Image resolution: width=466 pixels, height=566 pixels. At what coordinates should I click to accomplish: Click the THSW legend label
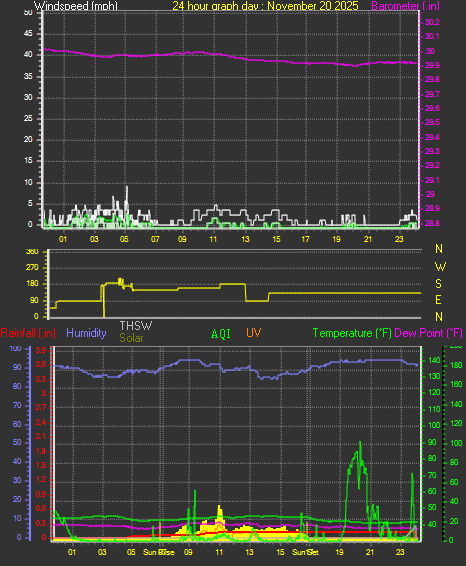coord(136,326)
